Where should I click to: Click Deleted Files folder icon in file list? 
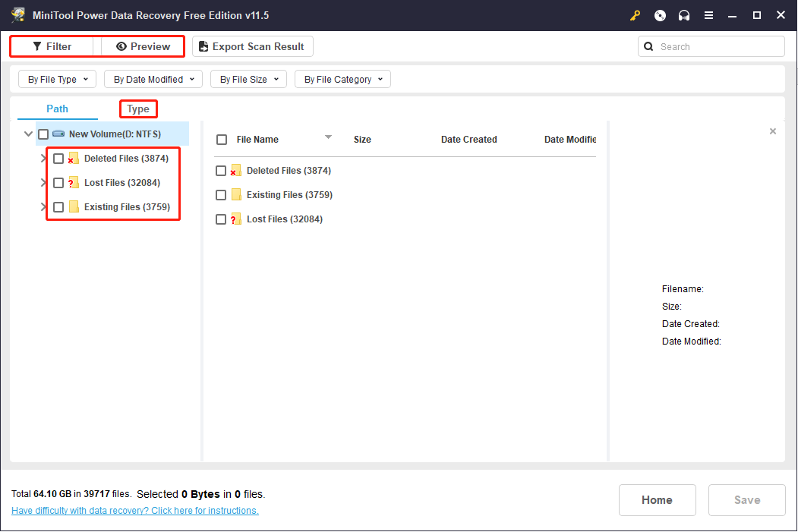[235, 171]
